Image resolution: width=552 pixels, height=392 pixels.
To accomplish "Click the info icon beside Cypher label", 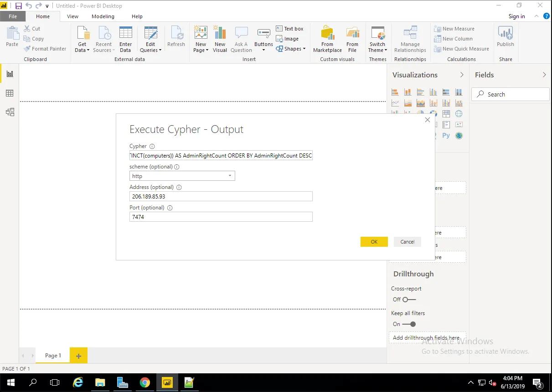I will click(152, 146).
